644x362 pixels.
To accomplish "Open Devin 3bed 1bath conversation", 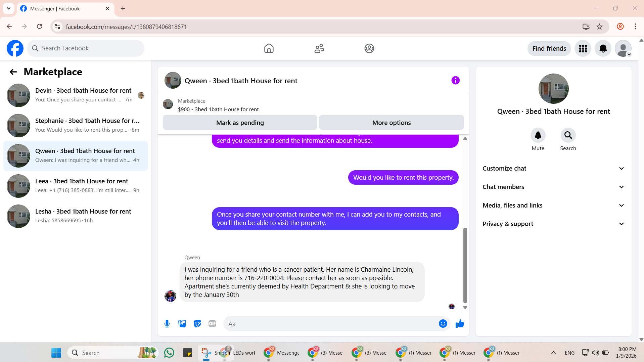I will pyautogui.click(x=76, y=95).
